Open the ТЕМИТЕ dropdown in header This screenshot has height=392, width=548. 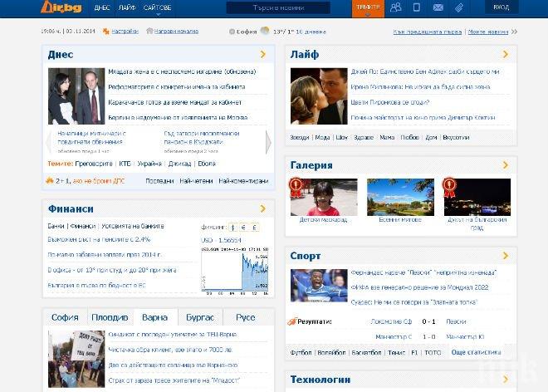pos(368,8)
